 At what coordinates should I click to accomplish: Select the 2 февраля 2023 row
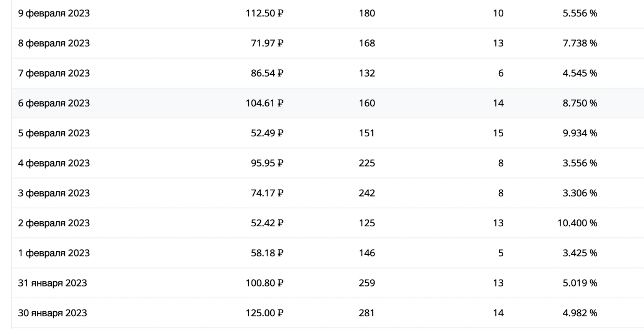click(x=328, y=223)
